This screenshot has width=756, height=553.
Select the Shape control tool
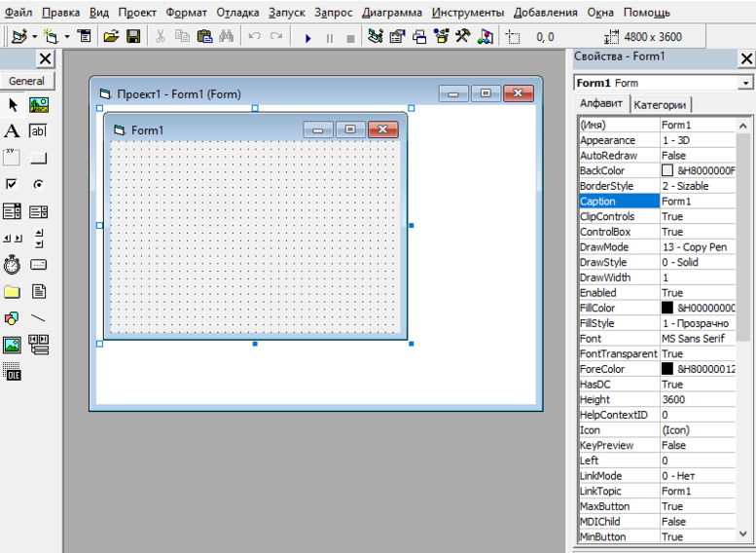click(12, 318)
